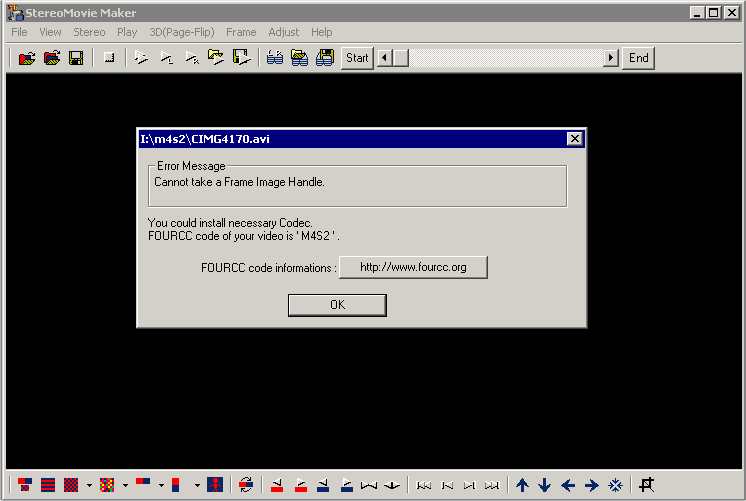Image resolution: width=746 pixels, height=501 pixels.
Task: Click the L/R stereo glasses icon
Action: pyautogui.click(x=275, y=58)
